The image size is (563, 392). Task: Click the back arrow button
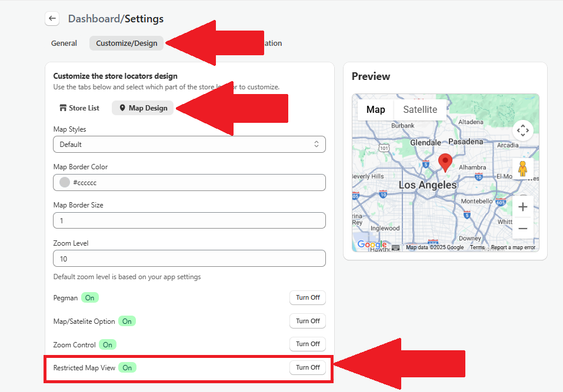coord(52,19)
